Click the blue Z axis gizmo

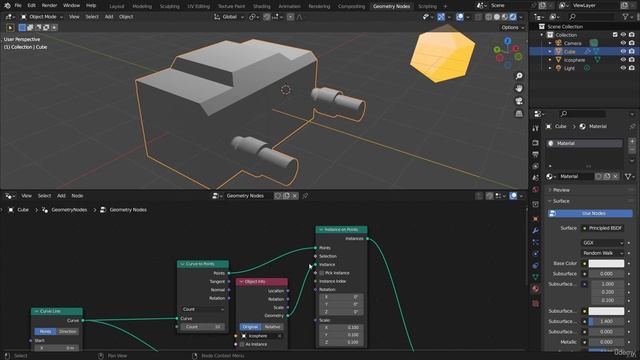click(507, 41)
